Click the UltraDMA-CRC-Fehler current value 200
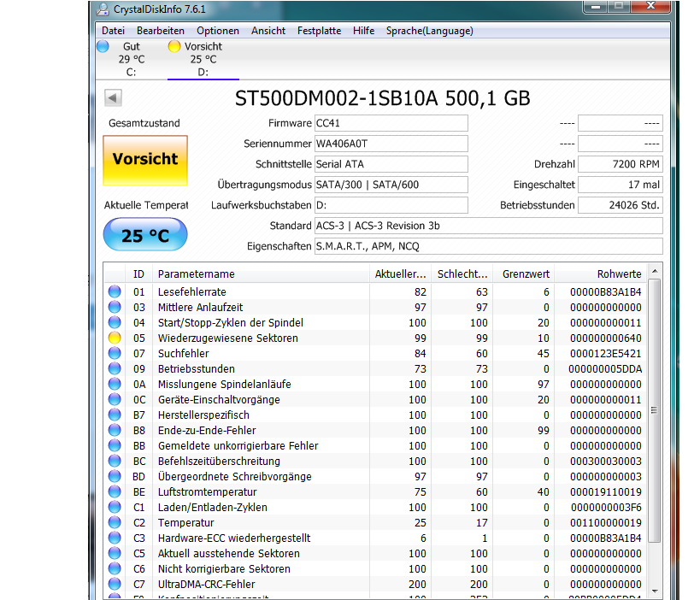 [x=417, y=585]
